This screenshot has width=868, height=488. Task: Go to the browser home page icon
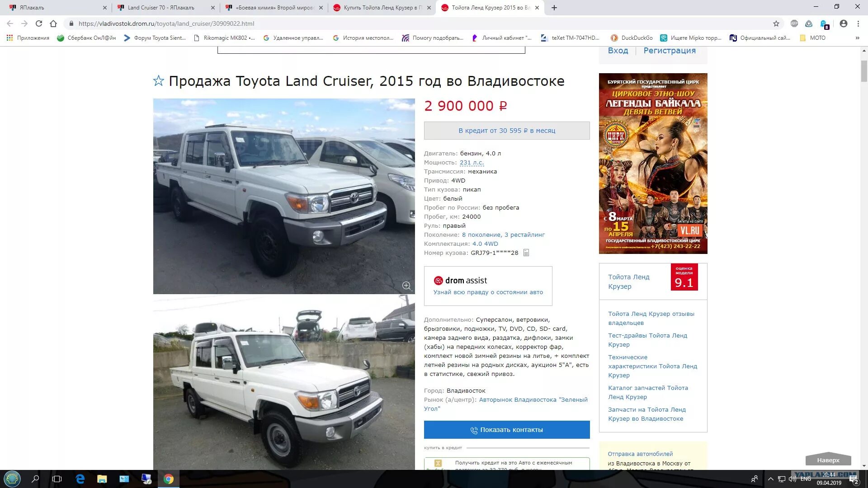[53, 23]
